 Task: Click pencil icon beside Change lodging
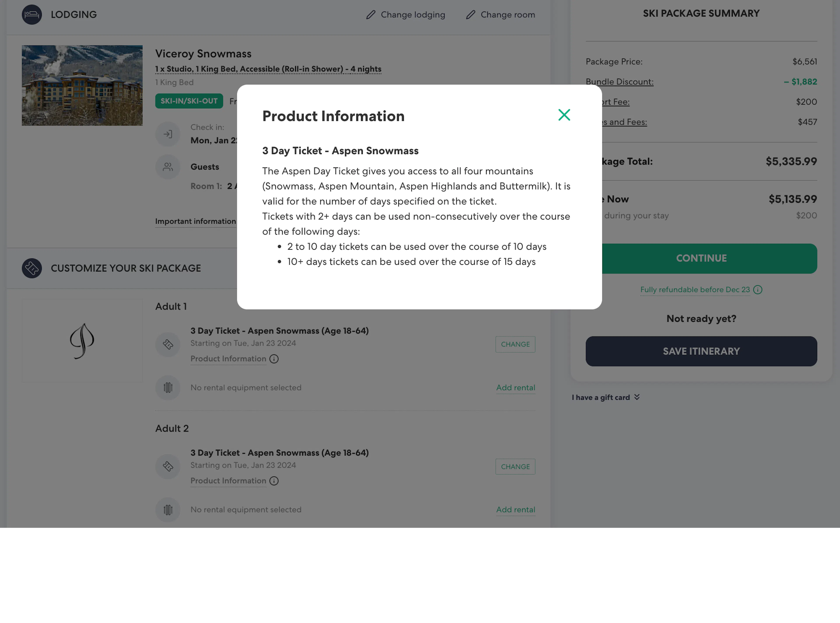pyautogui.click(x=371, y=15)
